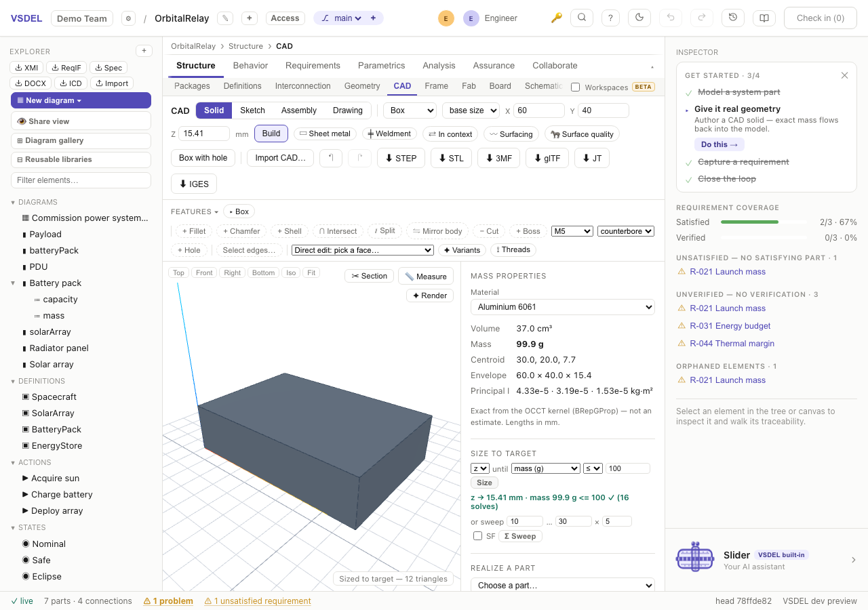Viewport: 868px width, 610px height.
Task: Open help via the question mark icon
Action: [x=611, y=18]
